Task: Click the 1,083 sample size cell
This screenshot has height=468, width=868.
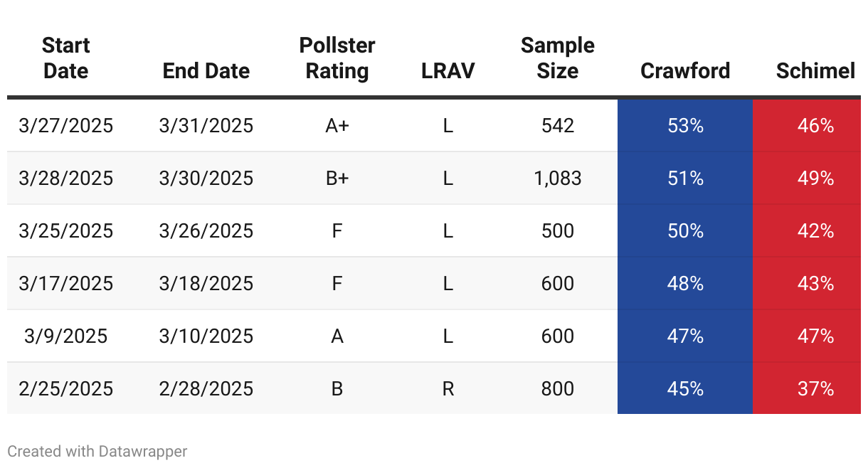Action: (557, 179)
